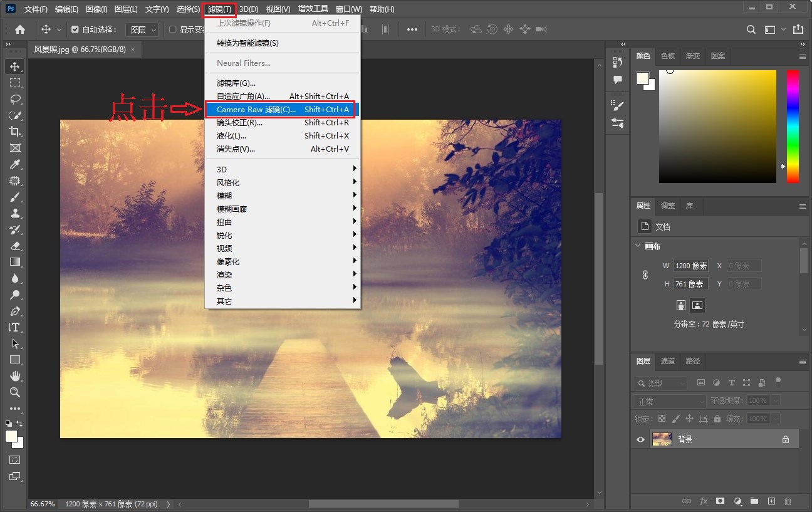Click the canvas width W input field
The height and width of the screenshot is (512, 812).
pos(690,266)
